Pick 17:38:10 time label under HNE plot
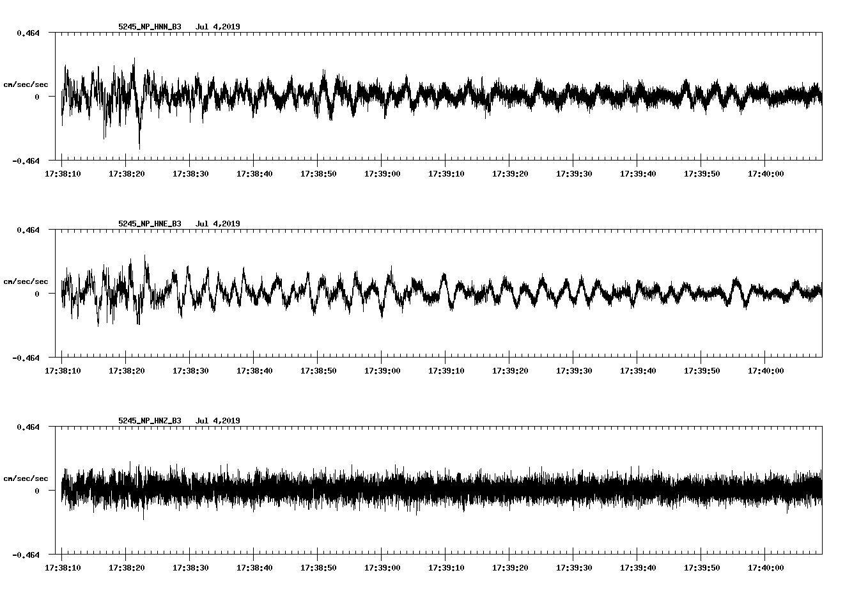 [63, 370]
